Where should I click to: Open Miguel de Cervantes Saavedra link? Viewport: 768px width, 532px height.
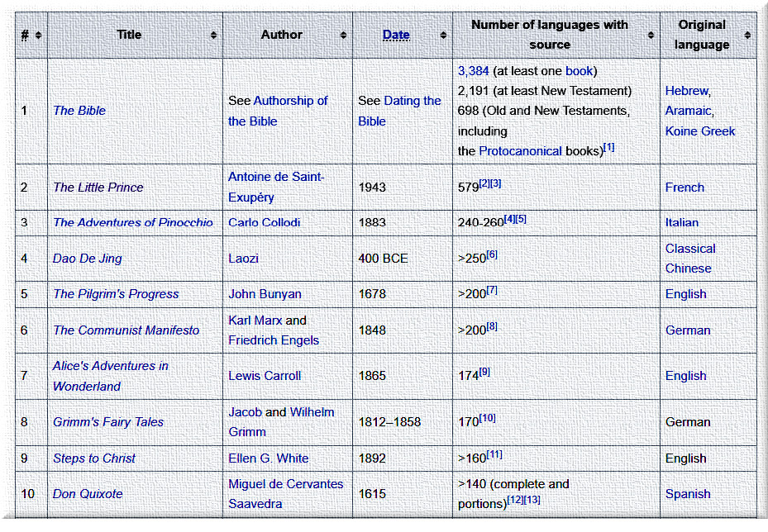[x=285, y=494]
